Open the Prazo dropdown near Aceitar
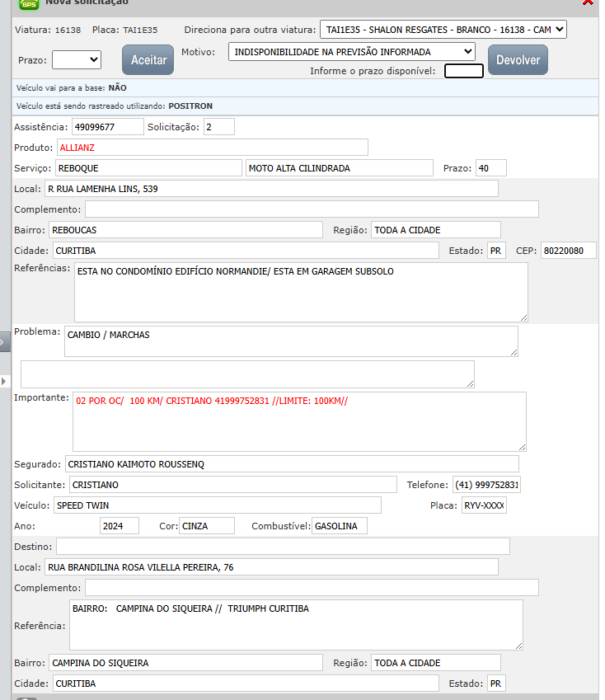Image resolution: width=605 pixels, height=700 pixels. pyautogui.click(x=76, y=59)
